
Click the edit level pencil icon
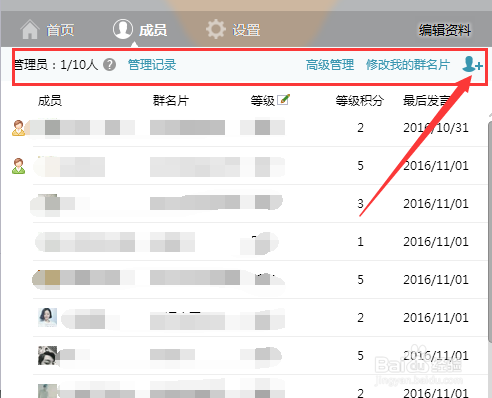tap(283, 99)
